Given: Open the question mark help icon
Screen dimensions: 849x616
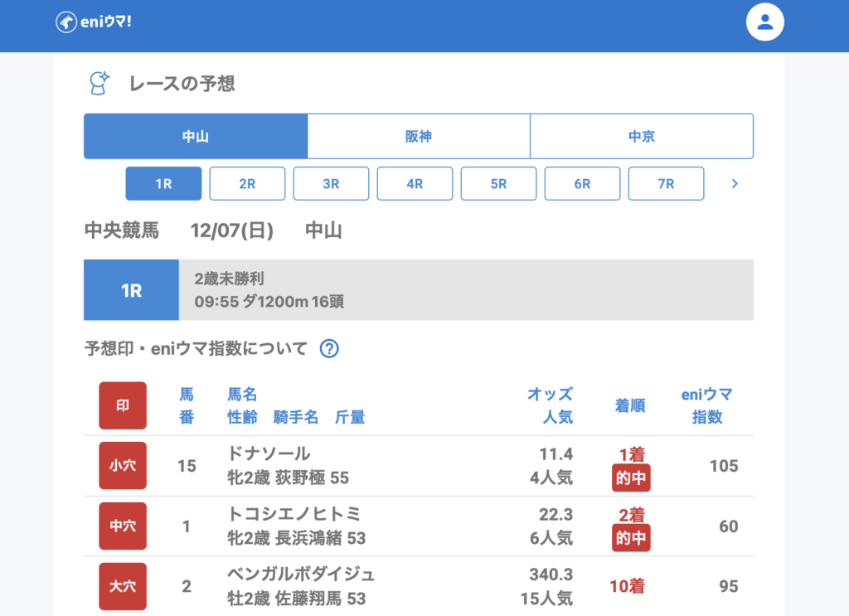Looking at the screenshot, I should pyautogui.click(x=329, y=349).
